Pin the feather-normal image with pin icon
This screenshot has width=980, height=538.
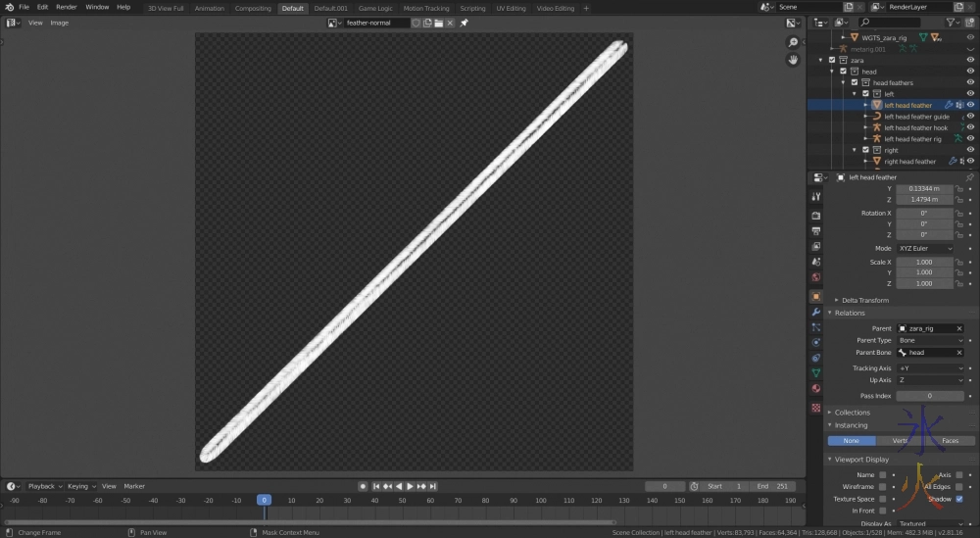(x=465, y=23)
